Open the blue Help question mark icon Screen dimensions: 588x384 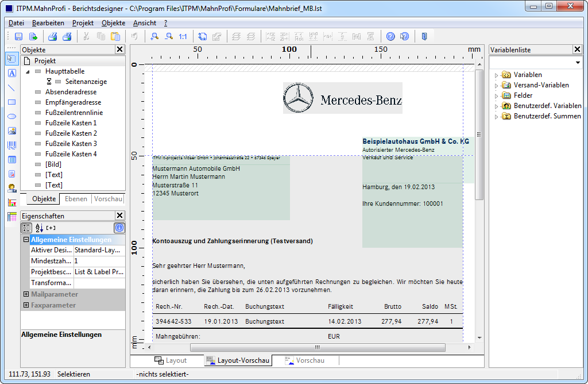[x=390, y=36]
